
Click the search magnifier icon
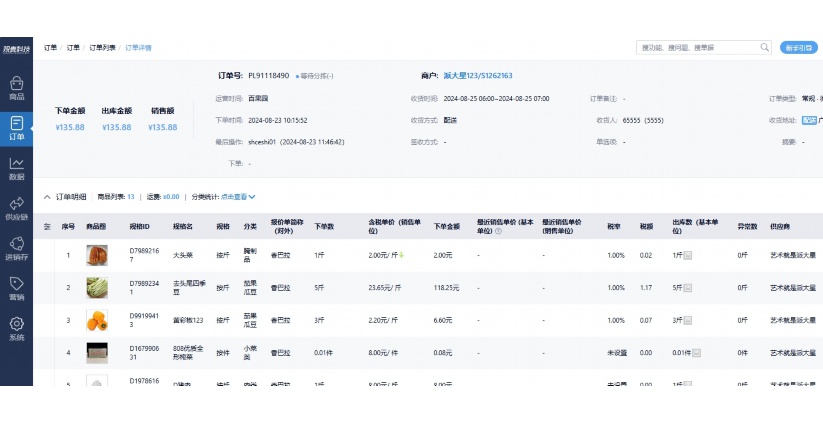(x=765, y=47)
